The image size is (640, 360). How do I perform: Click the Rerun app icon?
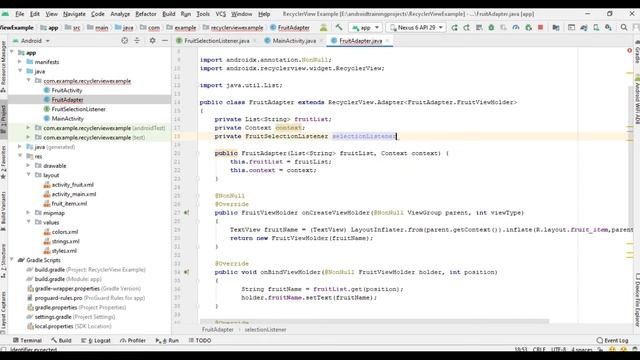pyautogui.click(x=454, y=27)
